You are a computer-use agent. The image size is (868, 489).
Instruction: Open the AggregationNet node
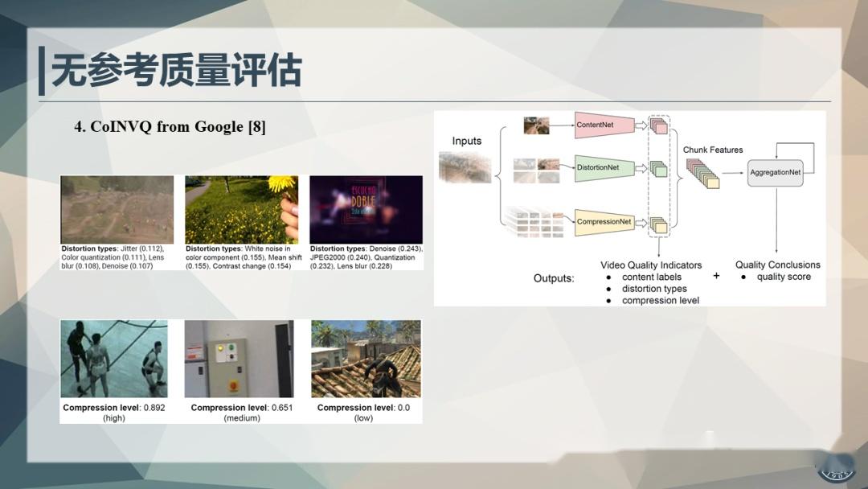(775, 172)
